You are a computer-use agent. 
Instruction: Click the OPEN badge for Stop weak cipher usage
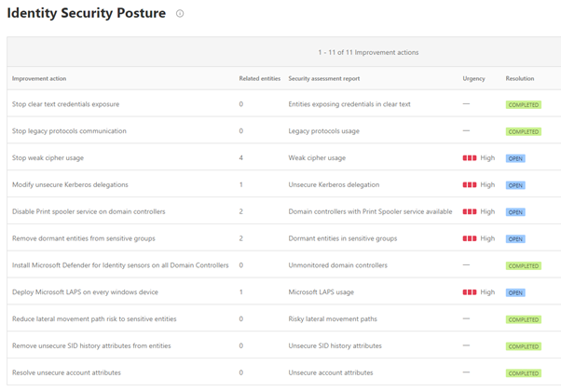point(515,158)
